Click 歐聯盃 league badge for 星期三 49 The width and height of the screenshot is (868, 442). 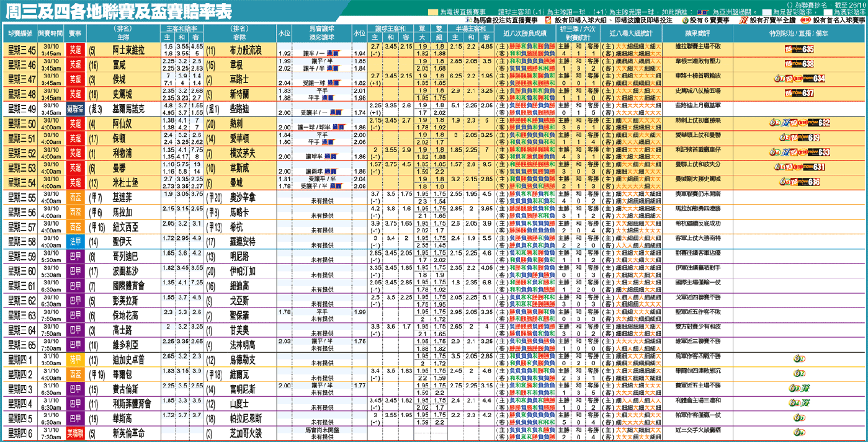coord(75,108)
